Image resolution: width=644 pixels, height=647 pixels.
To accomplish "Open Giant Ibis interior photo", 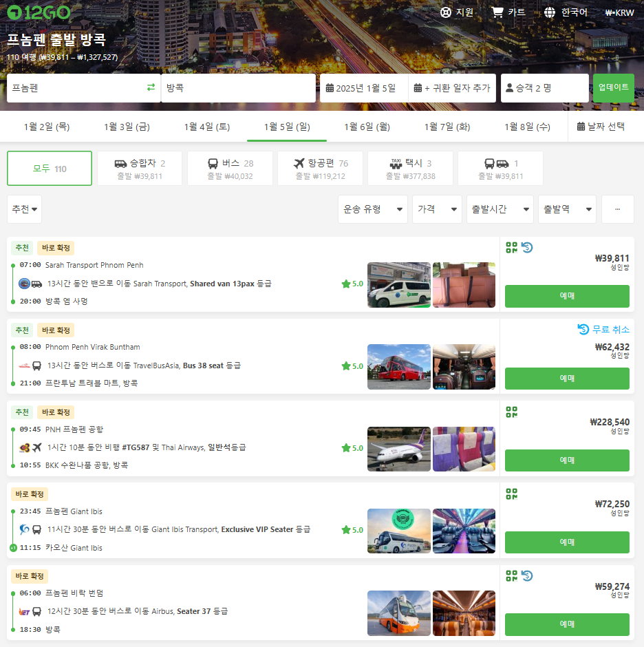I will tap(464, 531).
